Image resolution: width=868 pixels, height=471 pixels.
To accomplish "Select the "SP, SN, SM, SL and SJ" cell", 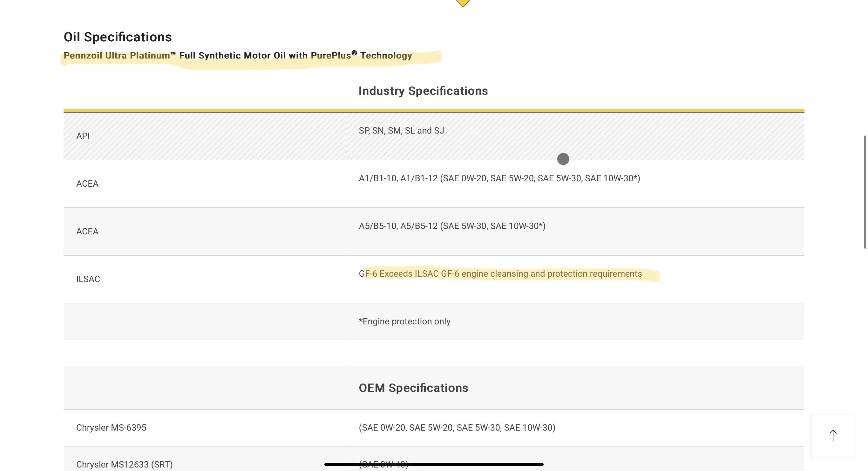I will click(401, 131).
